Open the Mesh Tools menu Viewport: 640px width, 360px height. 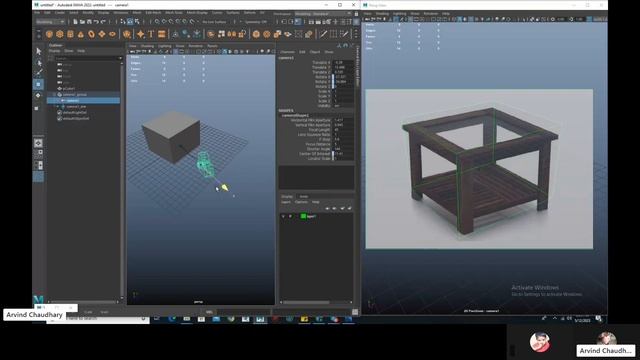pos(174,13)
